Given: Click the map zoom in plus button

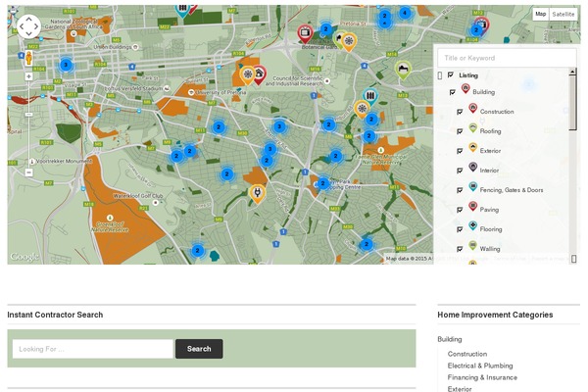Looking at the screenshot, I should 28,76.
